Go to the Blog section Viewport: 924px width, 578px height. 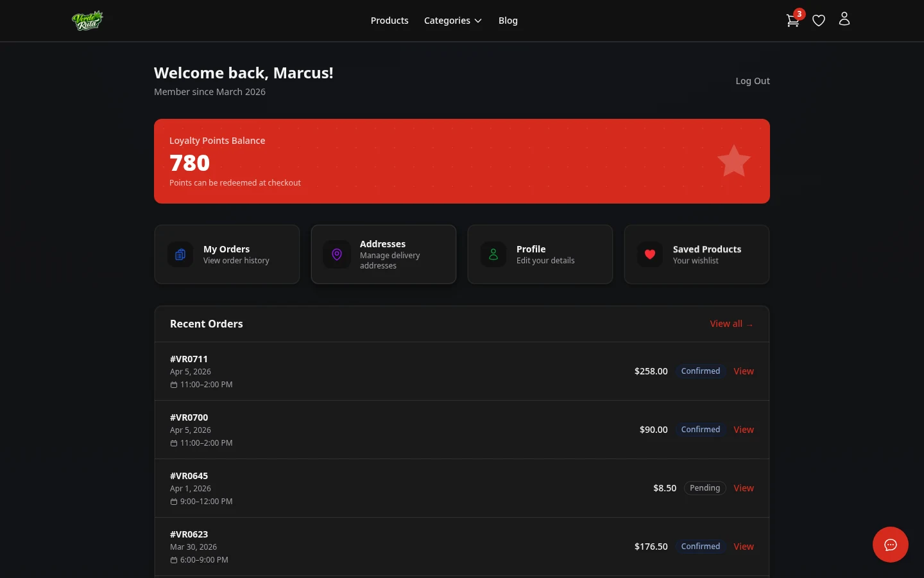(x=508, y=20)
